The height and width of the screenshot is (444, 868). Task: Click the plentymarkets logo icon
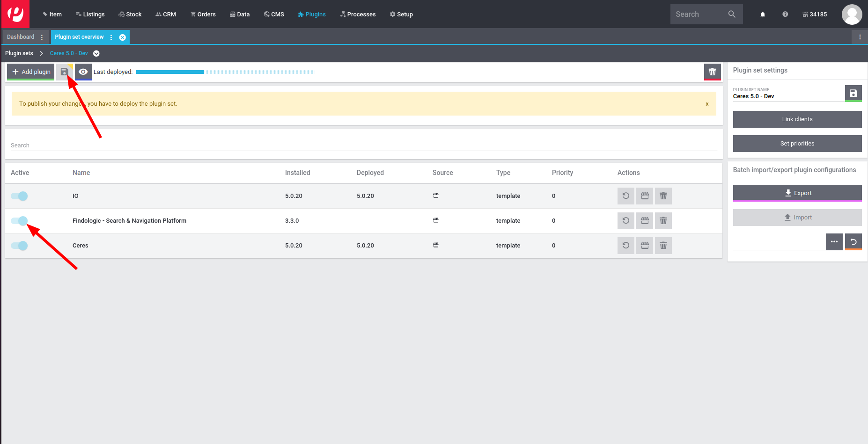click(x=15, y=14)
